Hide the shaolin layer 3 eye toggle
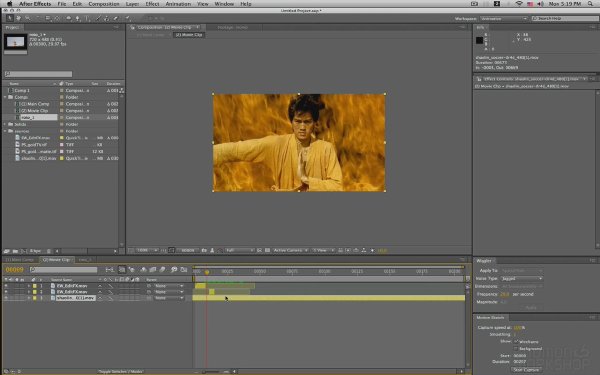Screen dimensions: 600x375 6,298
